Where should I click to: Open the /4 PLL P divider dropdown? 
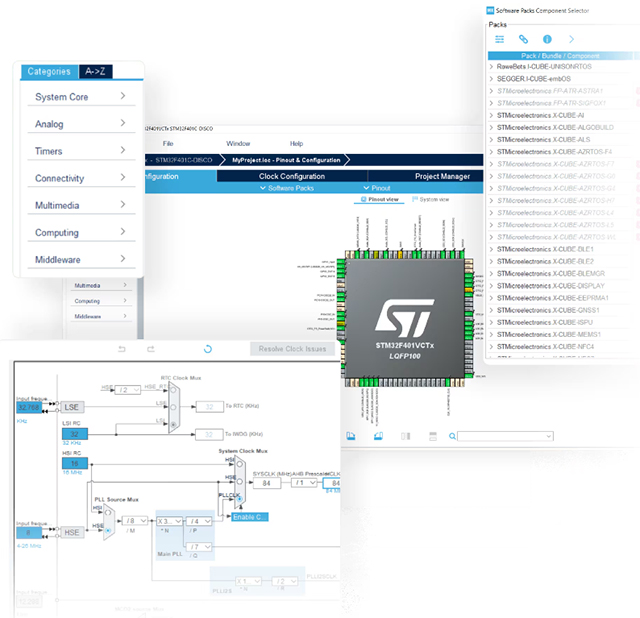coord(199,521)
